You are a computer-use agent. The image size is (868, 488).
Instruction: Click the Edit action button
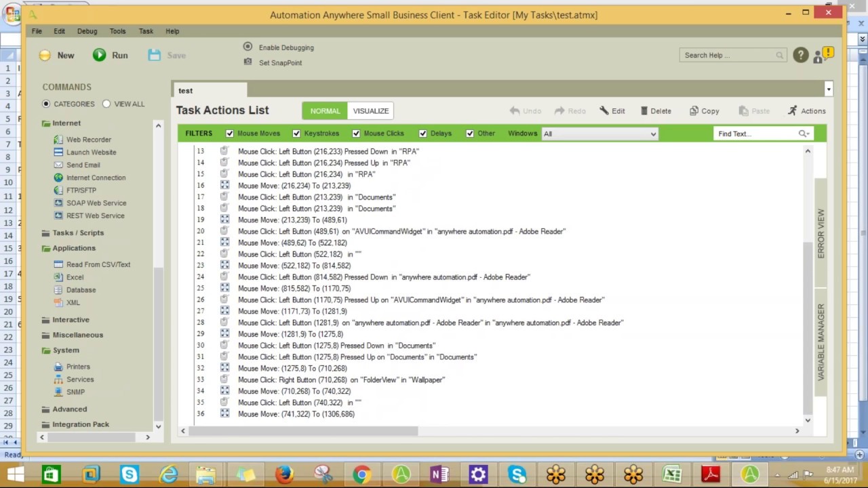(x=612, y=111)
